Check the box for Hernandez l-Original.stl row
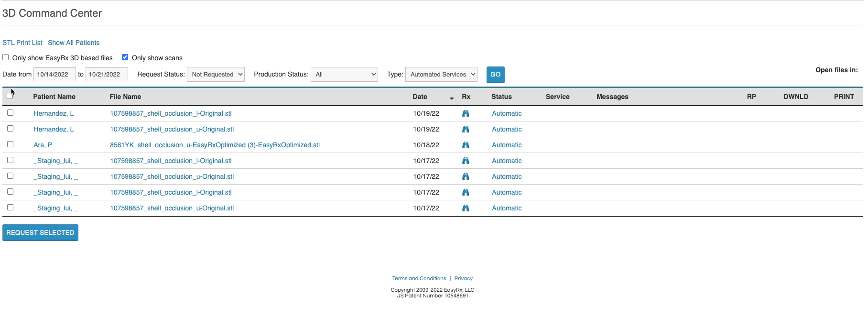 pos(10,113)
